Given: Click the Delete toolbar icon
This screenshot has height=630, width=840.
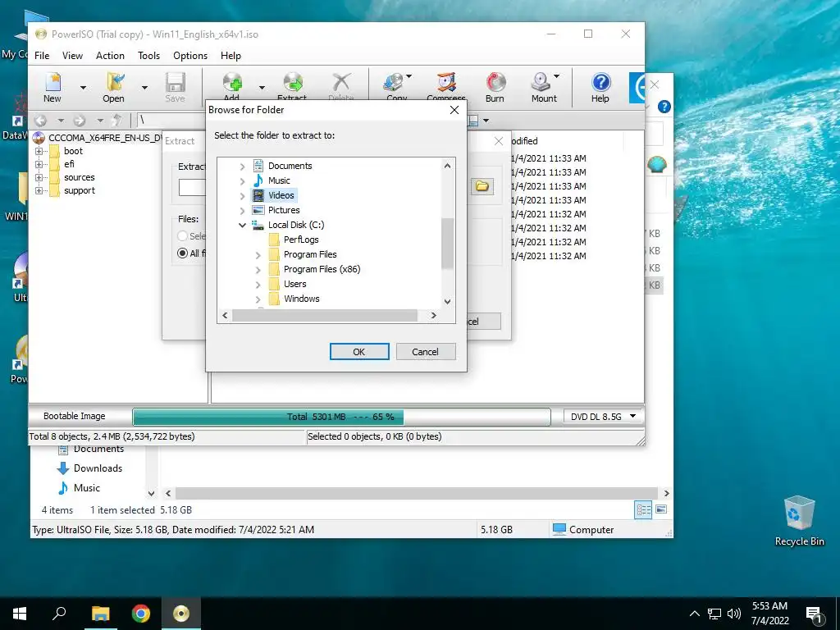Looking at the screenshot, I should pyautogui.click(x=340, y=86).
